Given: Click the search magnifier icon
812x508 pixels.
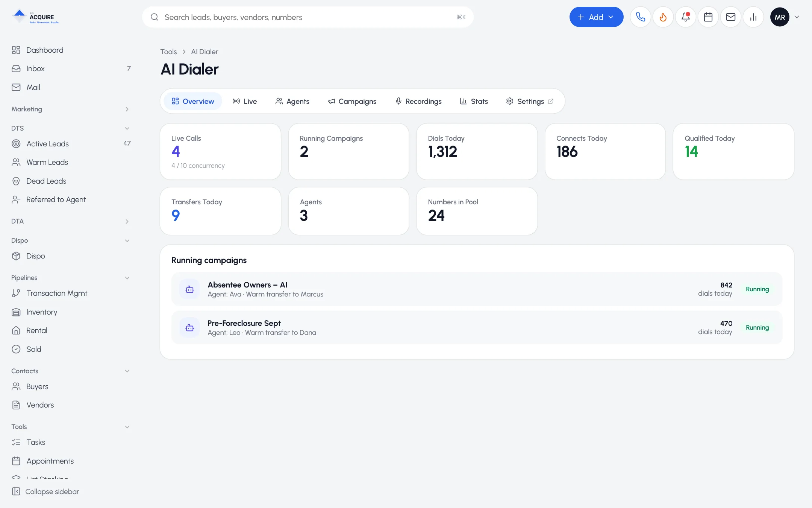Looking at the screenshot, I should 154,17.
